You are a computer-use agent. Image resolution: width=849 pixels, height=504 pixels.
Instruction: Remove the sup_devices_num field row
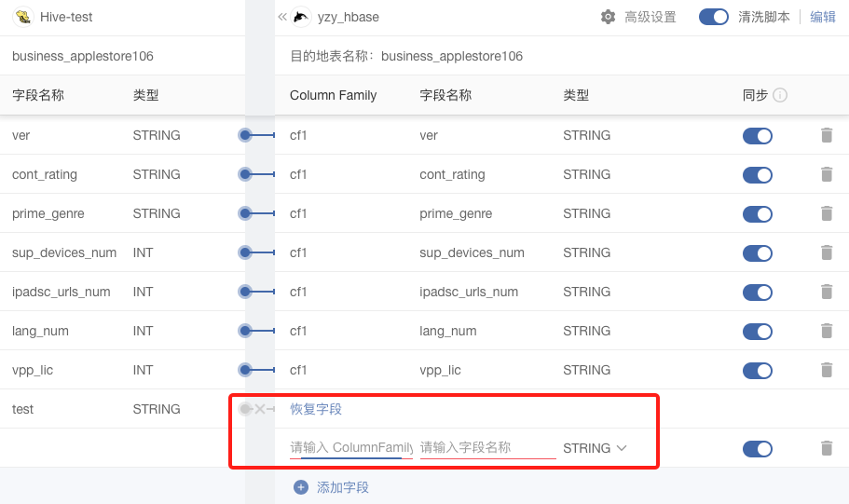click(x=826, y=252)
